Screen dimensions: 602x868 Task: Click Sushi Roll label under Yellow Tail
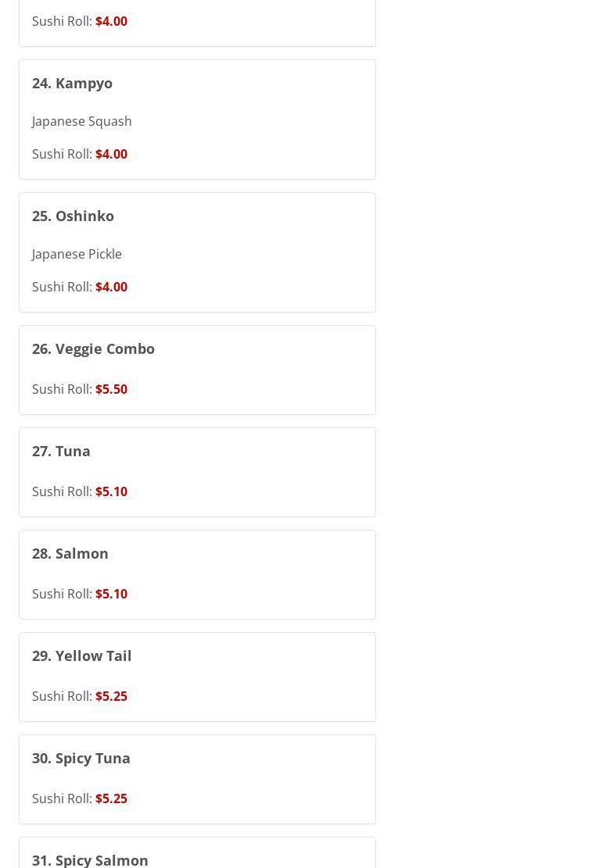62,696
